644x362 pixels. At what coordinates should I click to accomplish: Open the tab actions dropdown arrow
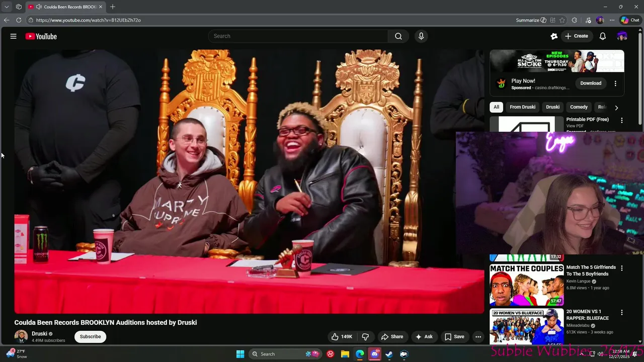pos(7,7)
